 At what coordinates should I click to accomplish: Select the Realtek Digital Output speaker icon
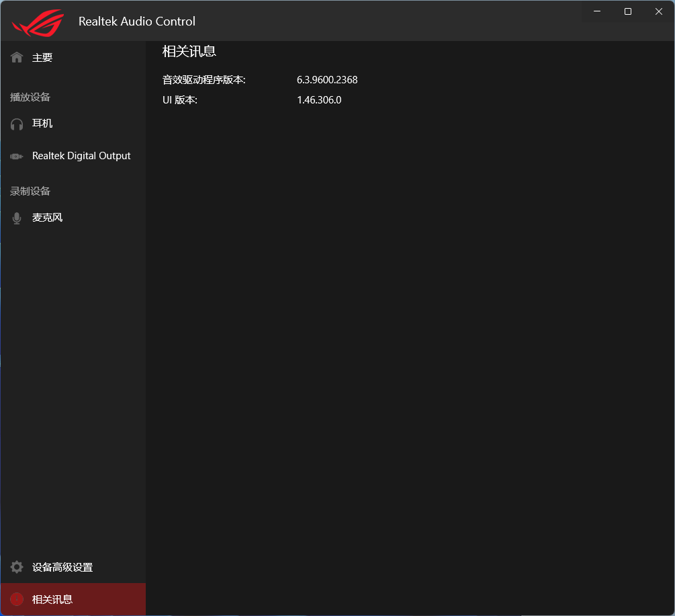click(x=16, y=155)
